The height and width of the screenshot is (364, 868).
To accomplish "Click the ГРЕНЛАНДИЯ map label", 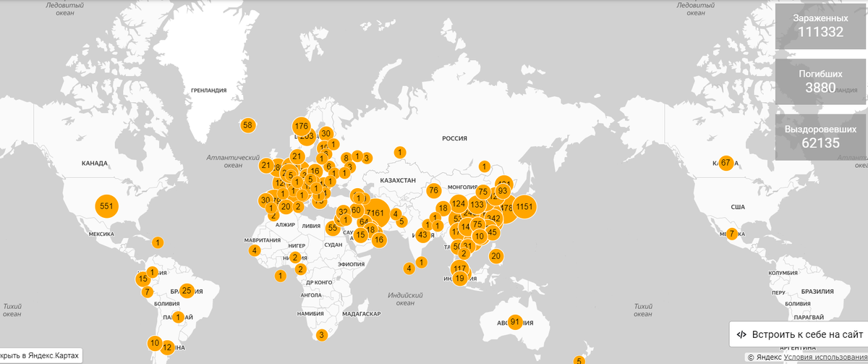I will pyautogui.click(x=209, y=90).
